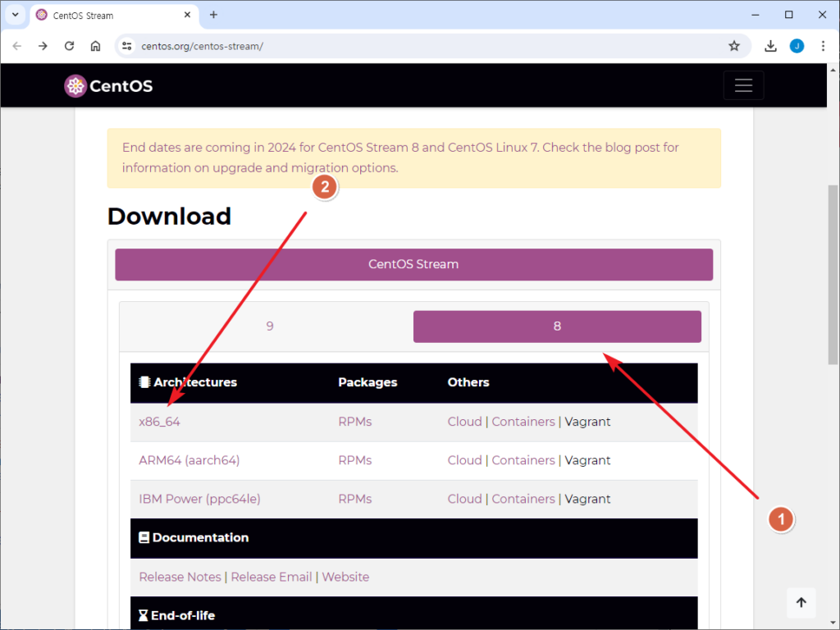Screen dimensions: 840x630
Task: Open the hamburger navigation menu
Action: point(743,85)
